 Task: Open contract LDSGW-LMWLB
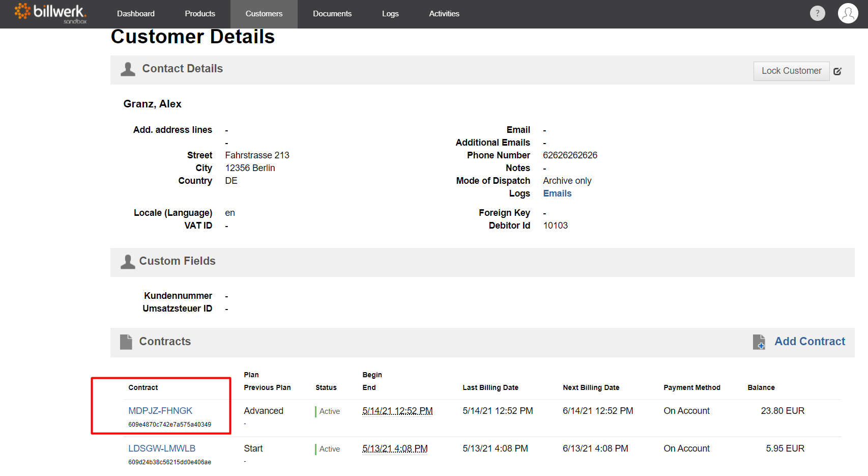(x=162, y=449)
